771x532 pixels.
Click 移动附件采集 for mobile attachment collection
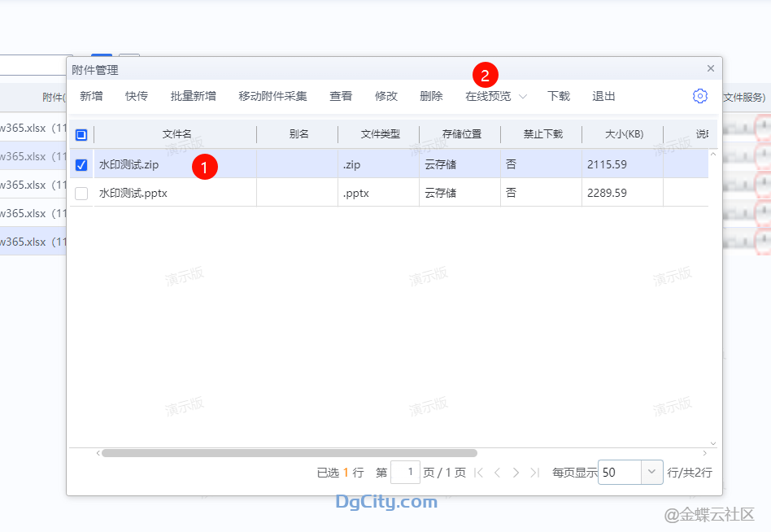271,95
